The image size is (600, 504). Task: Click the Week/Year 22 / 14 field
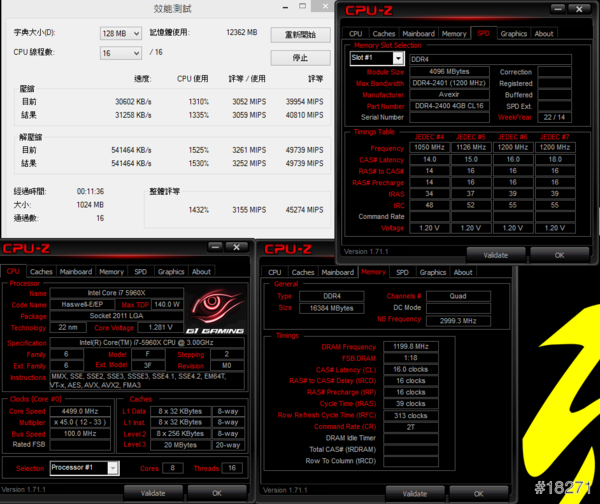click(x=555, y=117)
